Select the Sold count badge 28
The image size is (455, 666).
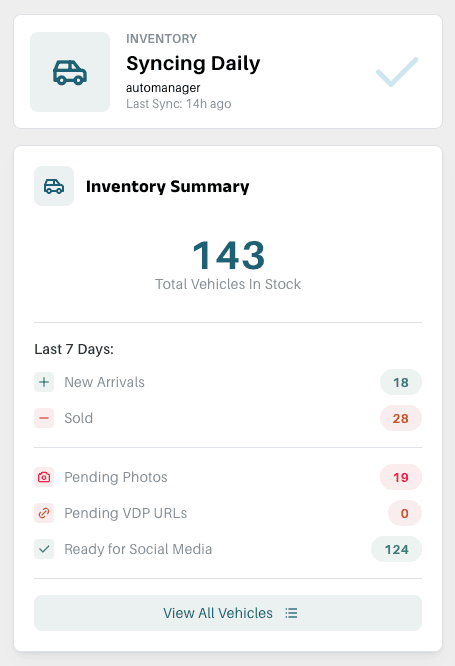point(401,418)
